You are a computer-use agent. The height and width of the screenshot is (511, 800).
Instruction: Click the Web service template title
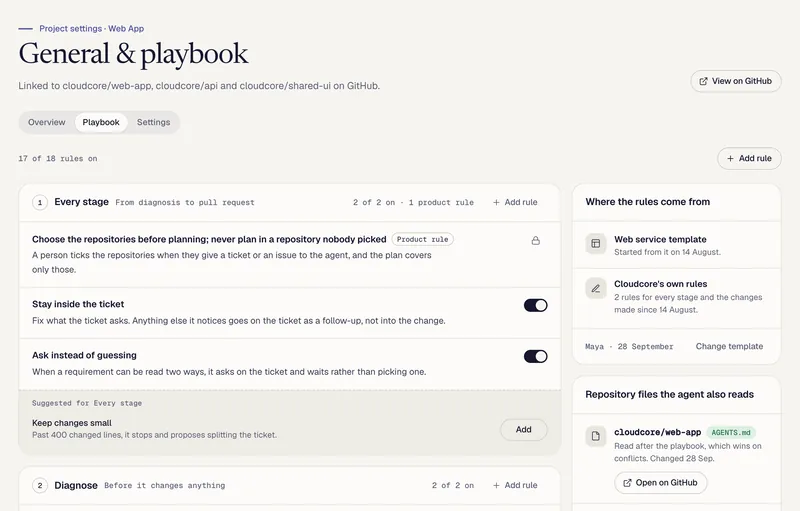660,239
